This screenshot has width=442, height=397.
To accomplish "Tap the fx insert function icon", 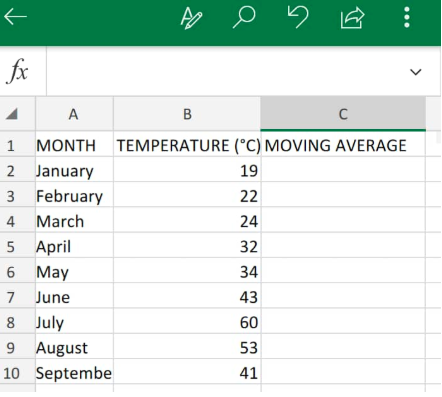I will [x=17, y=71].
